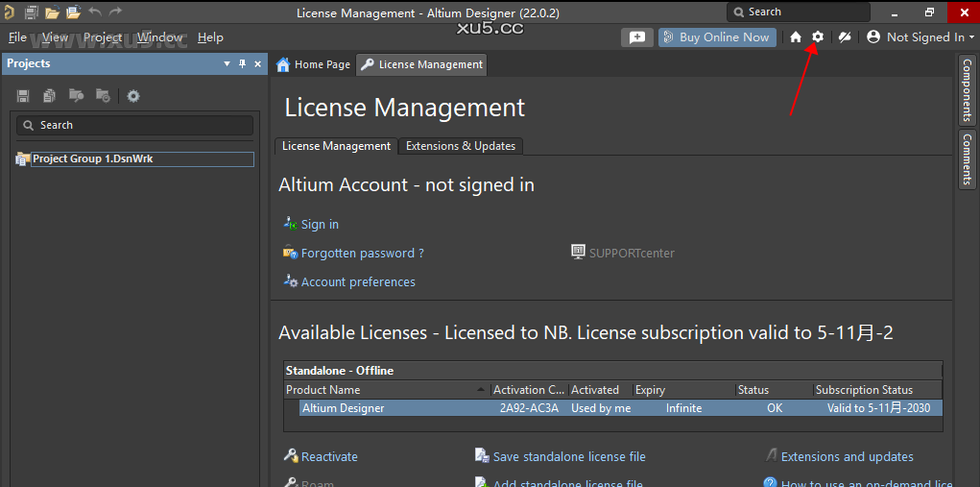Screen dimensions: 980x487
Task: Open the Home Page tab
Action: pyautogui.click(x=314, y=64)
